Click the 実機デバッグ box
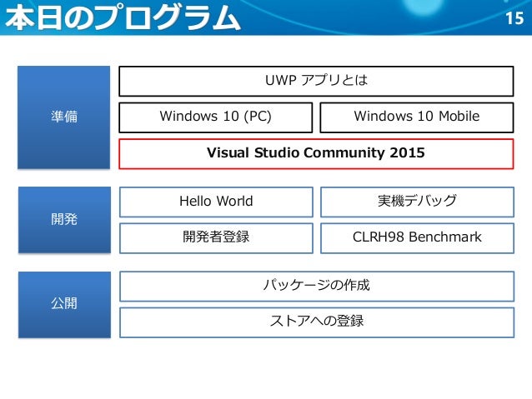532x399 pixels. [x=417, y=202]
